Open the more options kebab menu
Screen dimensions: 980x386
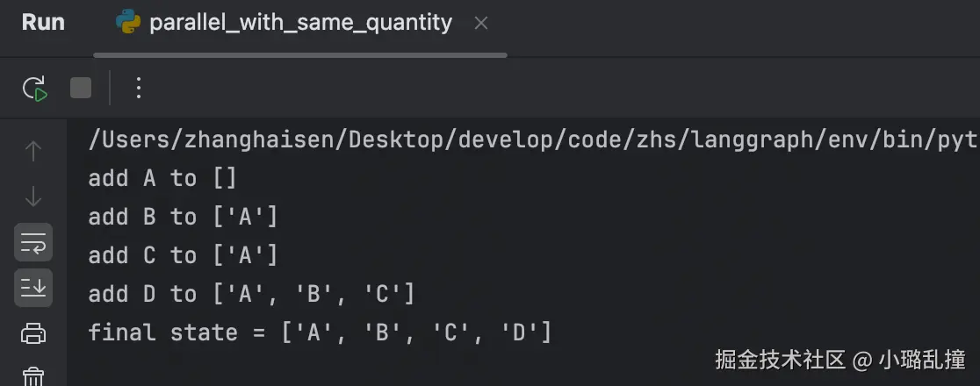tap(138, 88)
